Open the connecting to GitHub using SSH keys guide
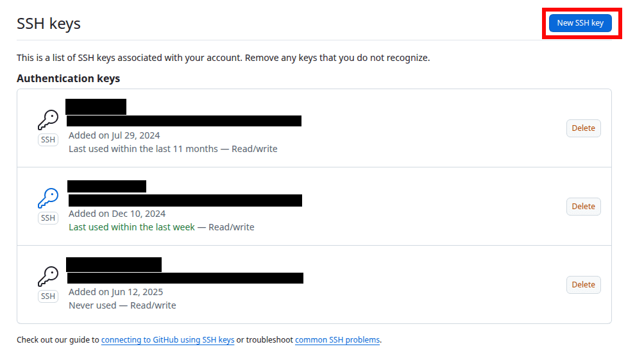 point(167,340)
